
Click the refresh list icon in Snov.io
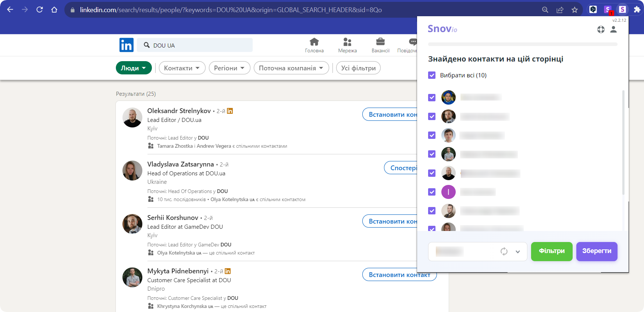point(504,251)
